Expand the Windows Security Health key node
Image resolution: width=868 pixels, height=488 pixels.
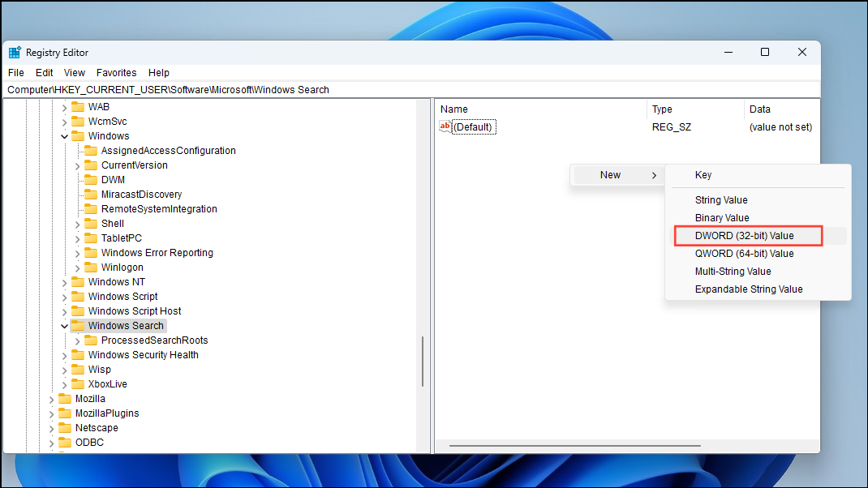65,355
